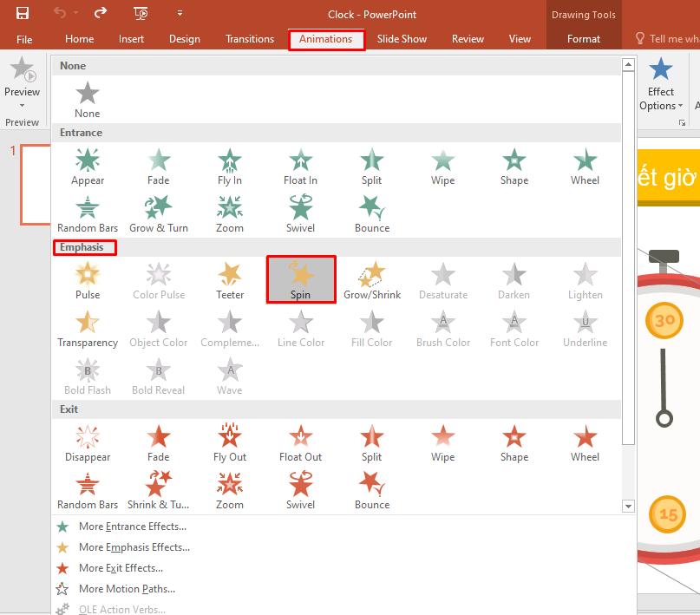The width and height of the screenshot is (700, 615).
Task: Click Start From Beginning quick access icon
Action: 141,13
